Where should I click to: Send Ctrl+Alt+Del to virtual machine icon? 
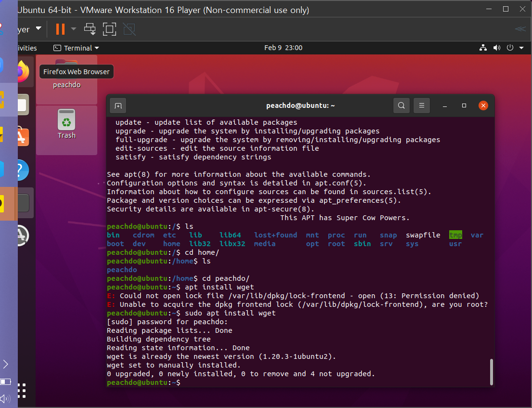click(x=90, y=29)
